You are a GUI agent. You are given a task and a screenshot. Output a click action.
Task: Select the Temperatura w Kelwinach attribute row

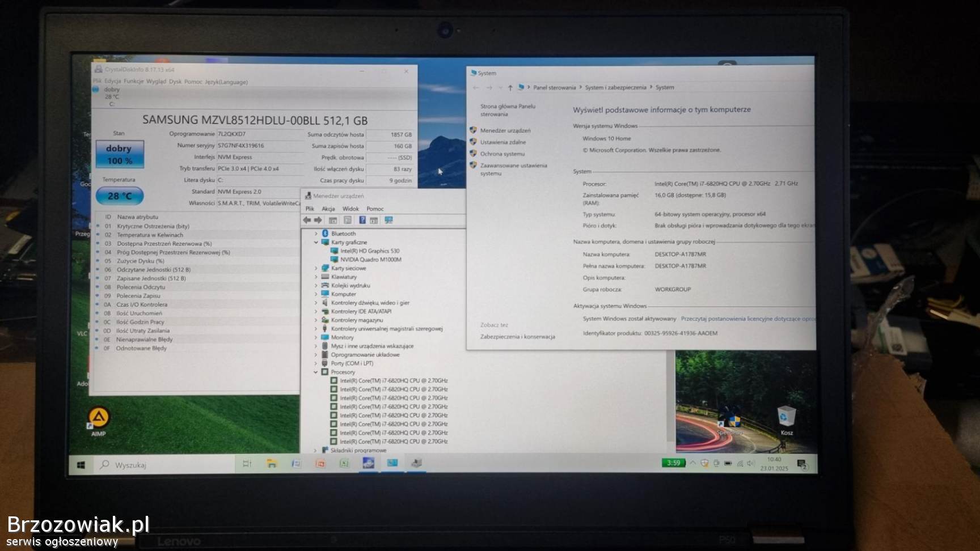pyautogui.click(x=197, y=235)
